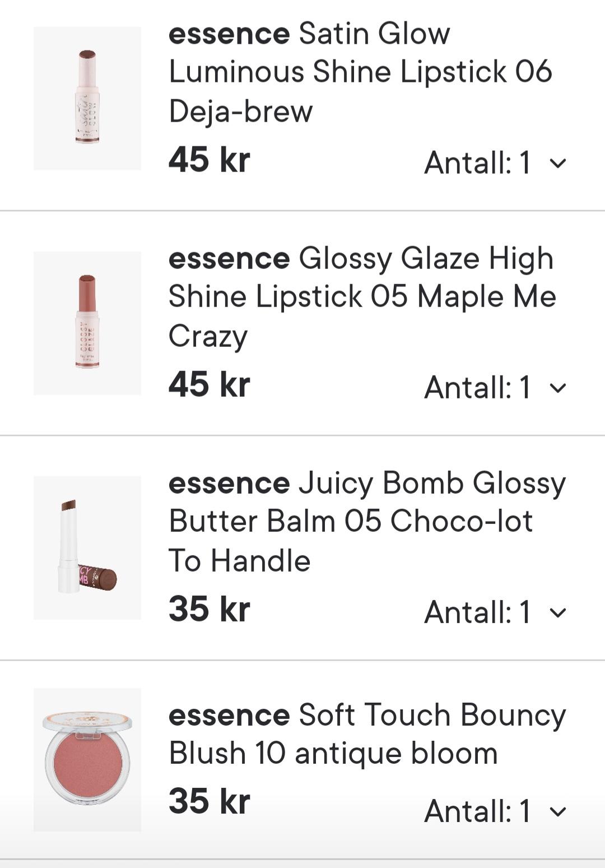Open the Juicy Bomb Glossy Butter Balm title
Image resolution: width=605 pixels, height=868 pixels.
tap(367, 521)
